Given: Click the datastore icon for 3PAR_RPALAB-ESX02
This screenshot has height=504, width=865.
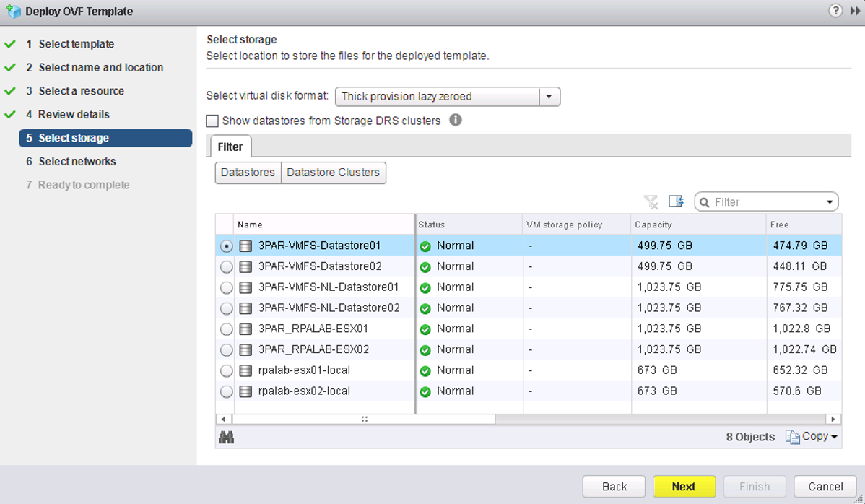Looking at the screenshot, I should pos(245,350).
